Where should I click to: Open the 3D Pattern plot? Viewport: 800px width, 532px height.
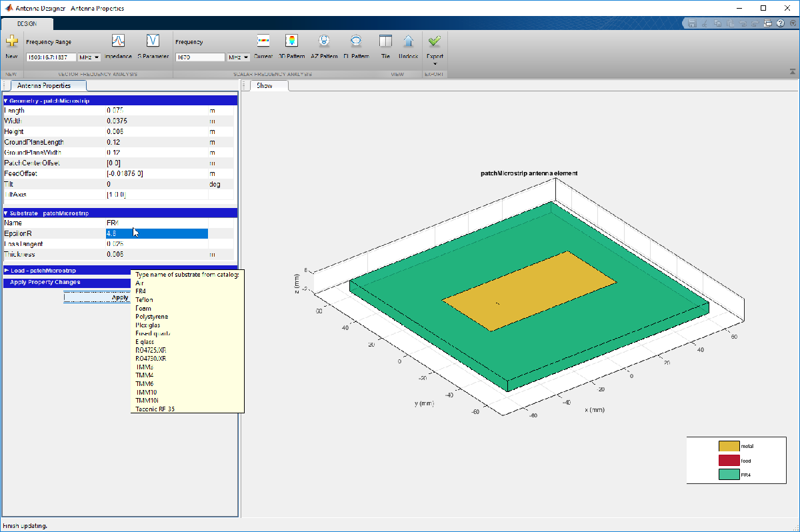tap(291, 41)
